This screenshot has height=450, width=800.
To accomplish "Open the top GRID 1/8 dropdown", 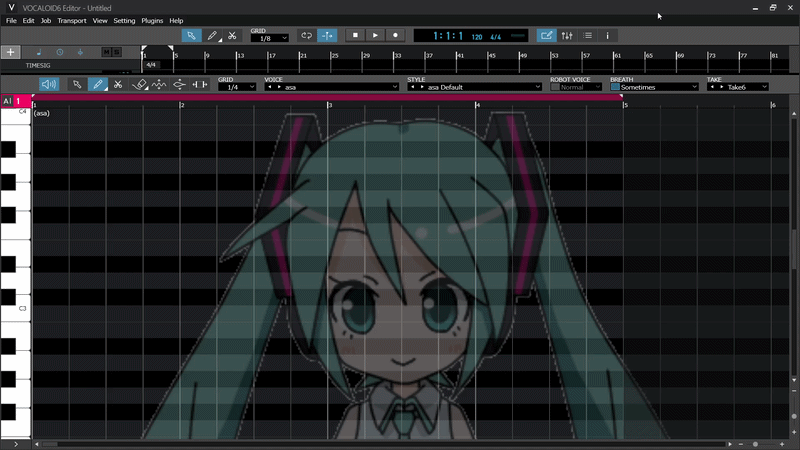I will pos(270,38).
